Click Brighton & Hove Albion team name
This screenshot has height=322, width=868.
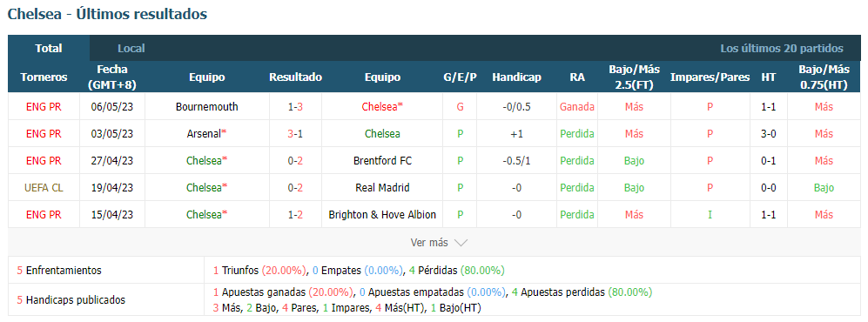[x=382, y=214]
